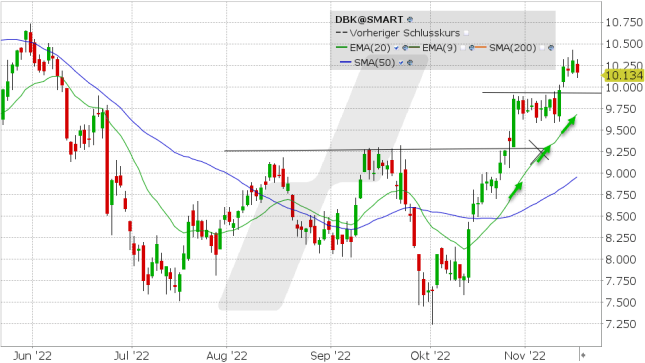This screenshot has height=363, width=645.
Task: Click the SMA(50) legend label
Action: pos(374,63)
